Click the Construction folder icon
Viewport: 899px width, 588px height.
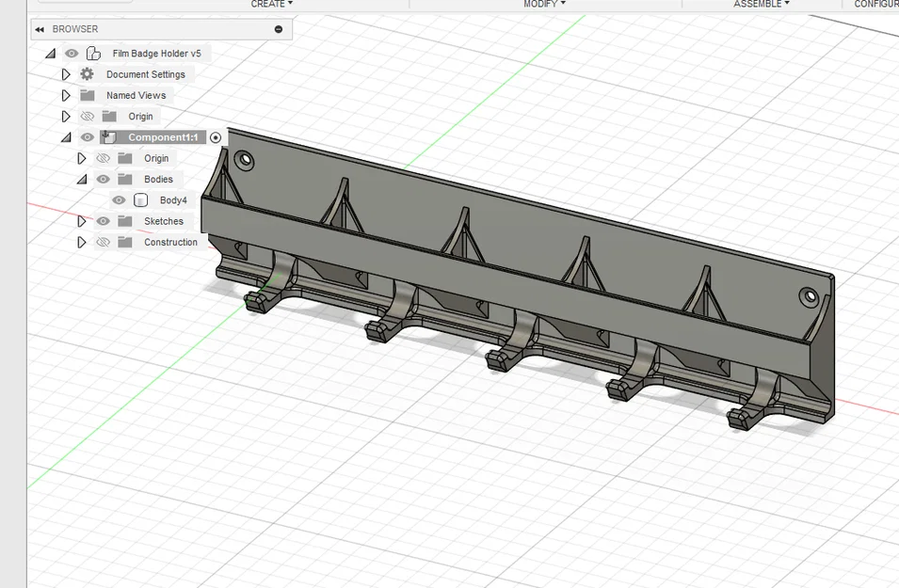click(x=125, y=243)
